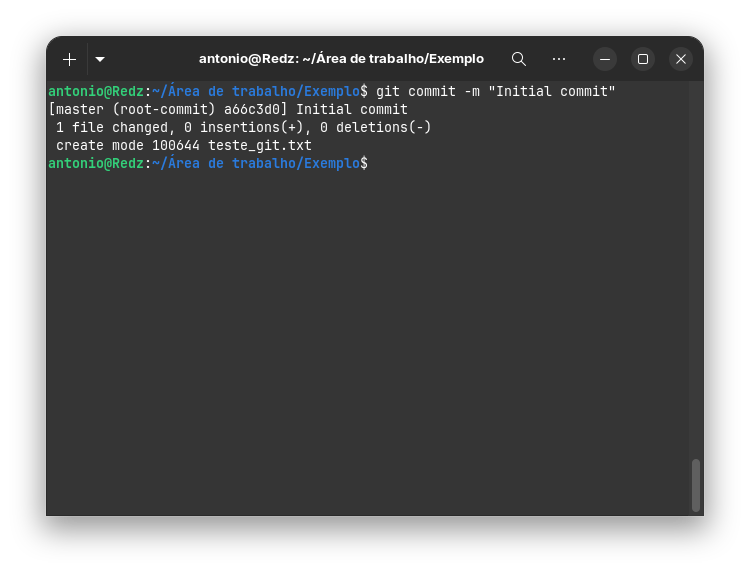Click the terminal vertical scrollbar thumb

click(x=696, y=485)
